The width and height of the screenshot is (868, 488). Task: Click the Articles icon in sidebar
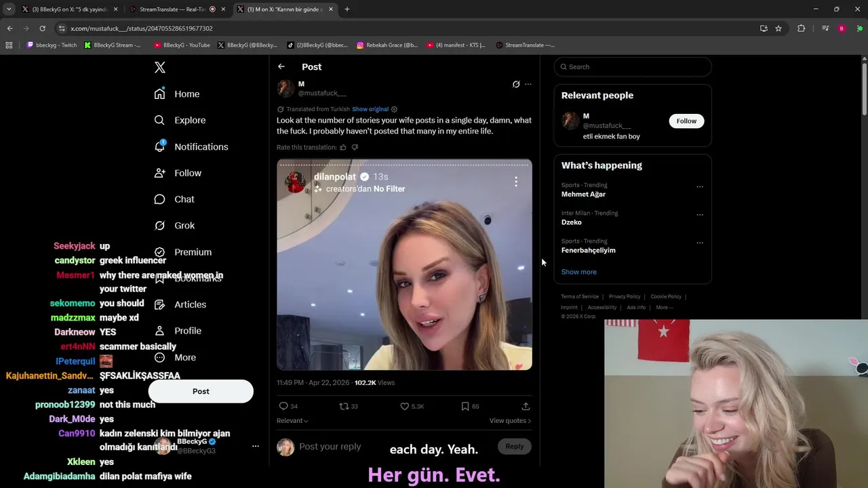(x=159, y=304)
